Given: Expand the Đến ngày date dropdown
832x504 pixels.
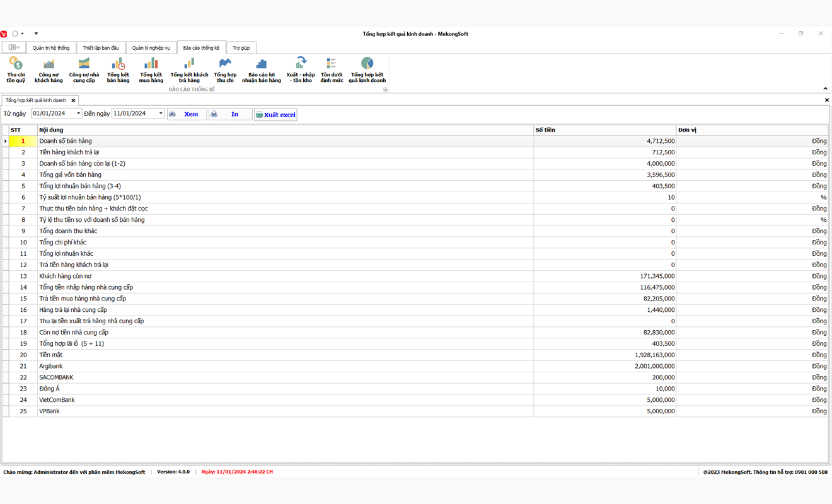Looking at the screenshot, I should coord(161,114).
